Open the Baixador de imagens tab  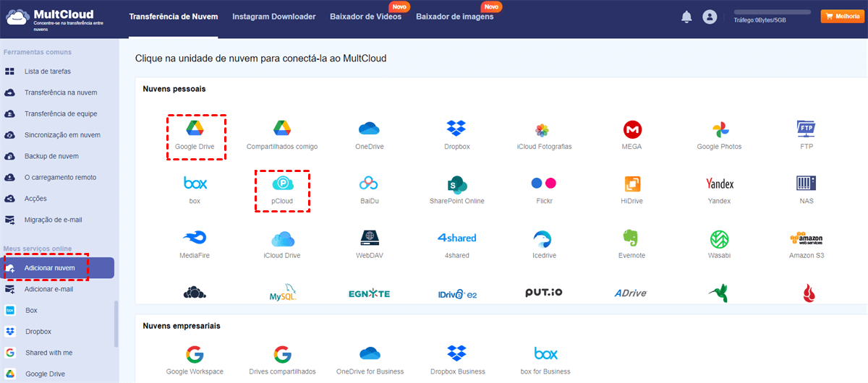tap(454, 17)
